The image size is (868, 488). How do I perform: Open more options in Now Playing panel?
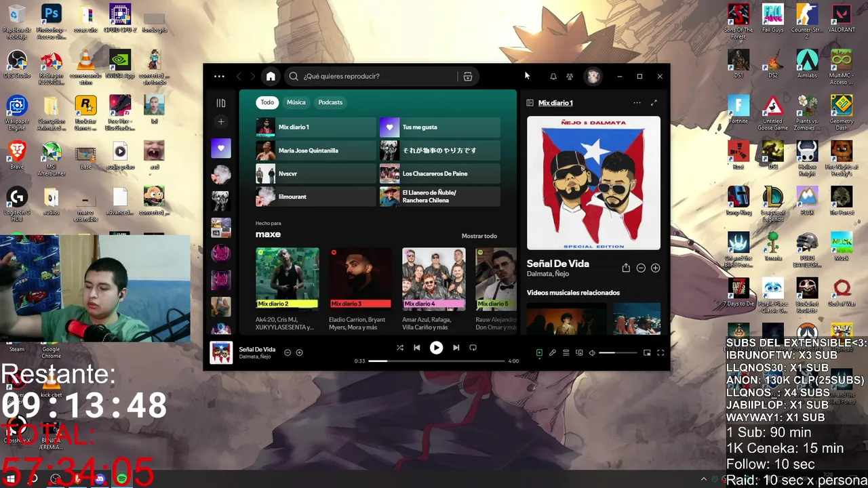(637, 103)
